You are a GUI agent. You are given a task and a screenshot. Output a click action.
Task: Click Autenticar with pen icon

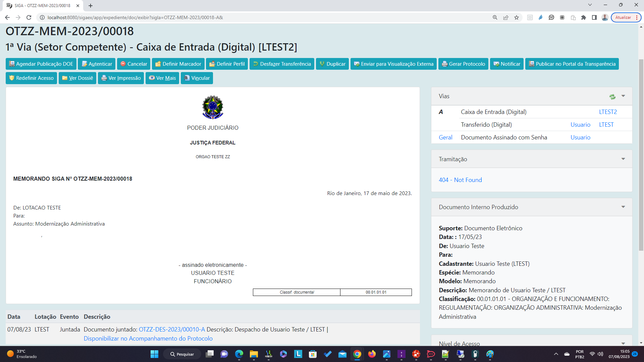click(97, 64)
